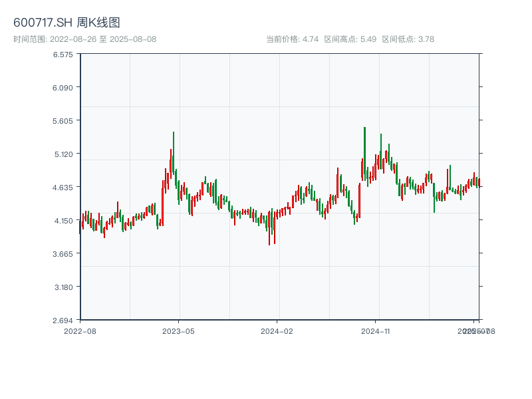Click the 区间低点 3.78 label

408,39
